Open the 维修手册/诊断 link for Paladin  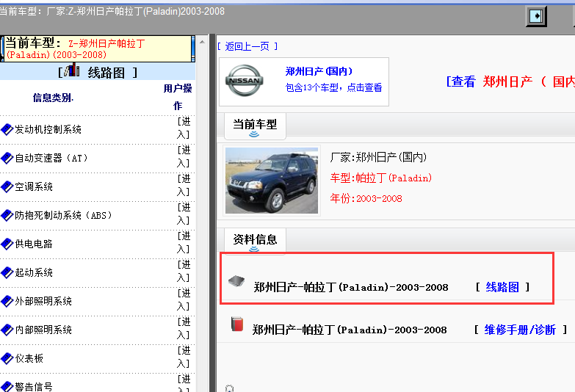click(520, 330)
